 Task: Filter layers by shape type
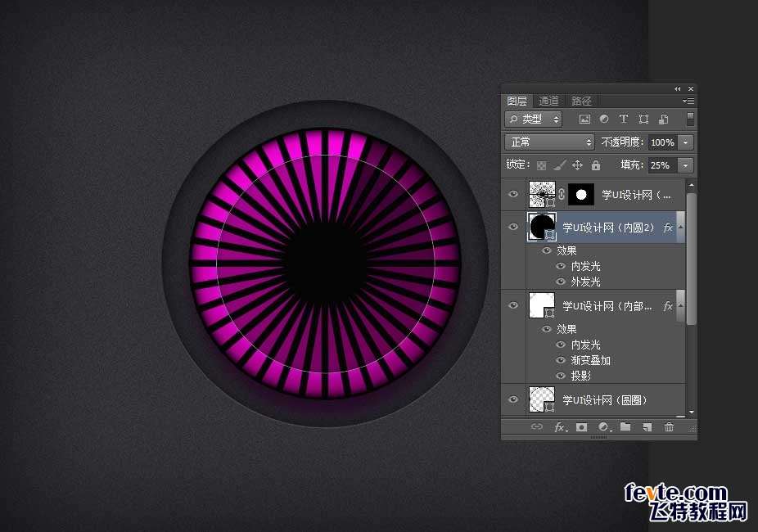pyautogui.click(x=643, y=119)
